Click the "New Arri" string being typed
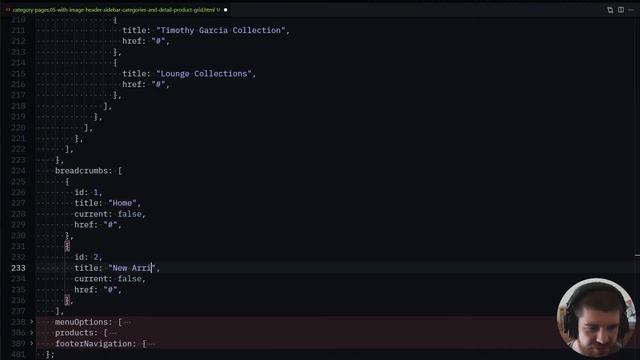640x360 pixels. [x=132, y=268]
